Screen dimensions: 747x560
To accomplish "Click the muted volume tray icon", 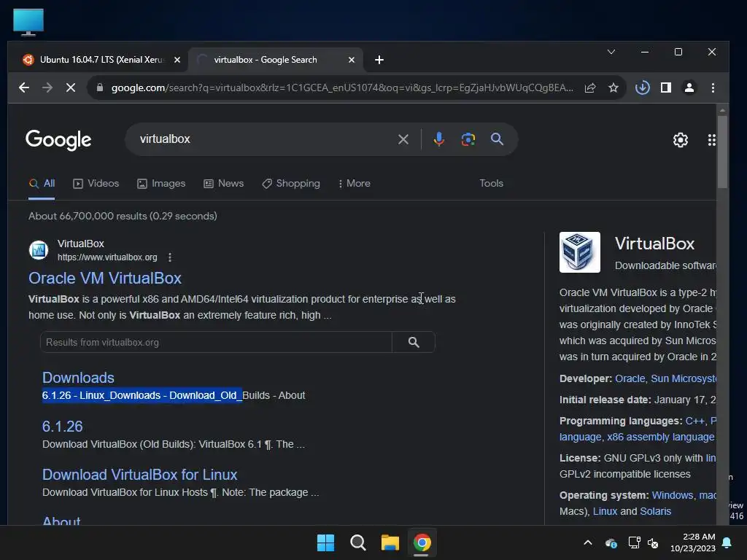I will pos(654,542).
